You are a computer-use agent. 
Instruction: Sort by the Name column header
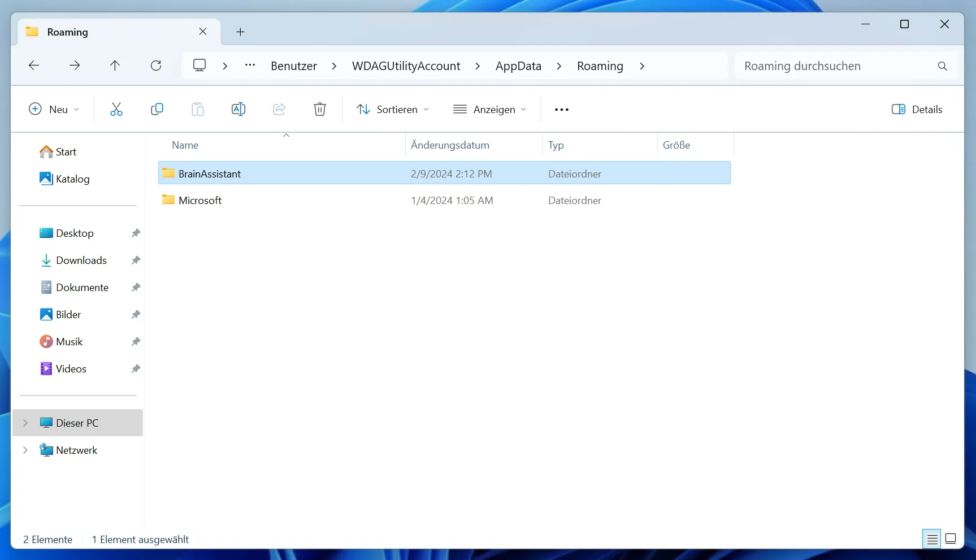click(x=282, y=145)
